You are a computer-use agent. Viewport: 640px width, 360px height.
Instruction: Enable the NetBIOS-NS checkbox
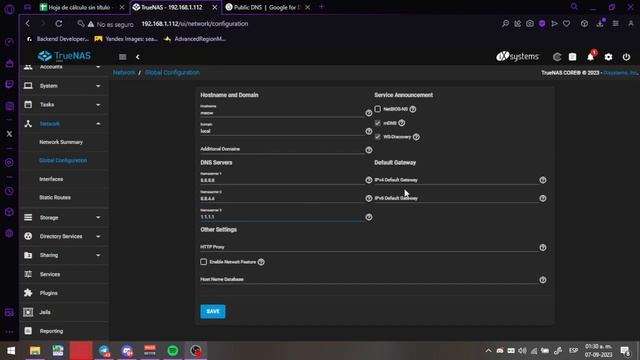click(378, 109)
